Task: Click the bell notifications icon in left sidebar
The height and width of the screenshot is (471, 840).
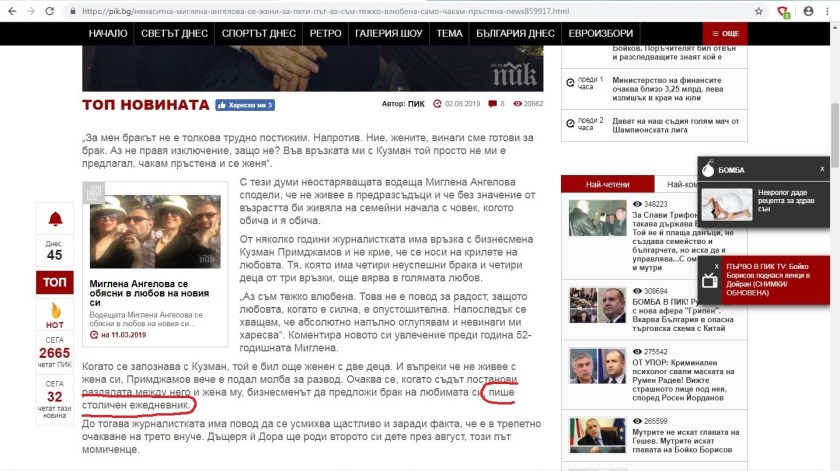Action: click(54, 220)
